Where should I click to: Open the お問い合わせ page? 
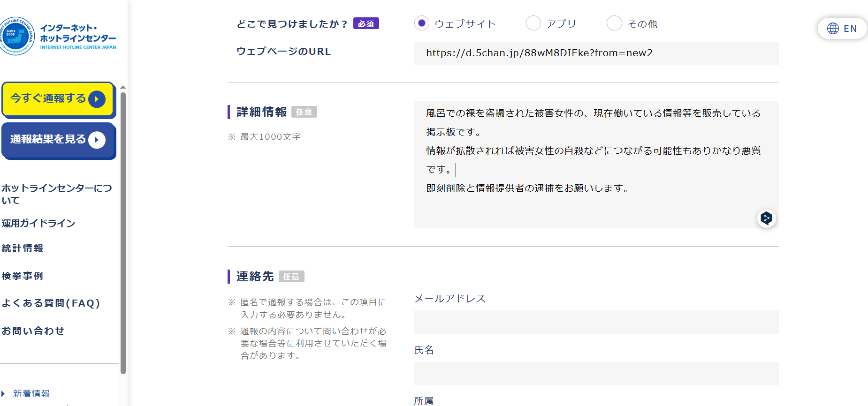click(33, 331)
